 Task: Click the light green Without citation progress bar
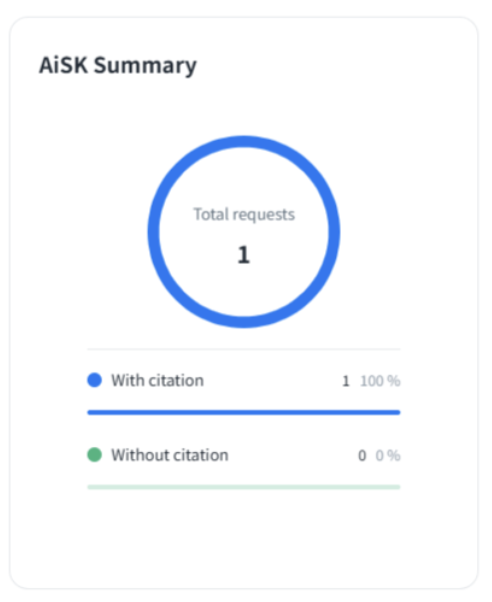click(244, 487)
